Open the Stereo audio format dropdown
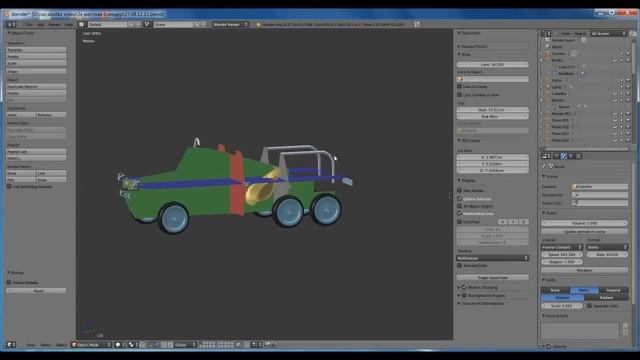The height and width of the screenshot is (360, 640). pos(607,247)
